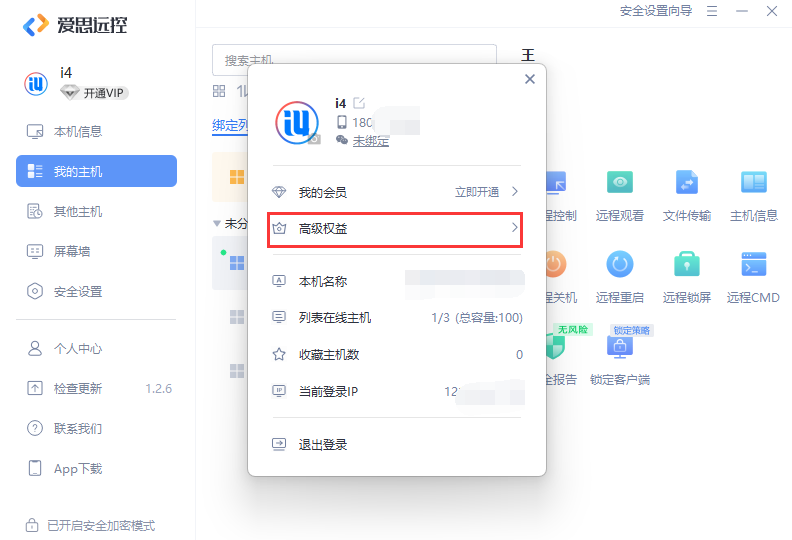Click the camera icon on the profile avatar

tap(314, 140)
